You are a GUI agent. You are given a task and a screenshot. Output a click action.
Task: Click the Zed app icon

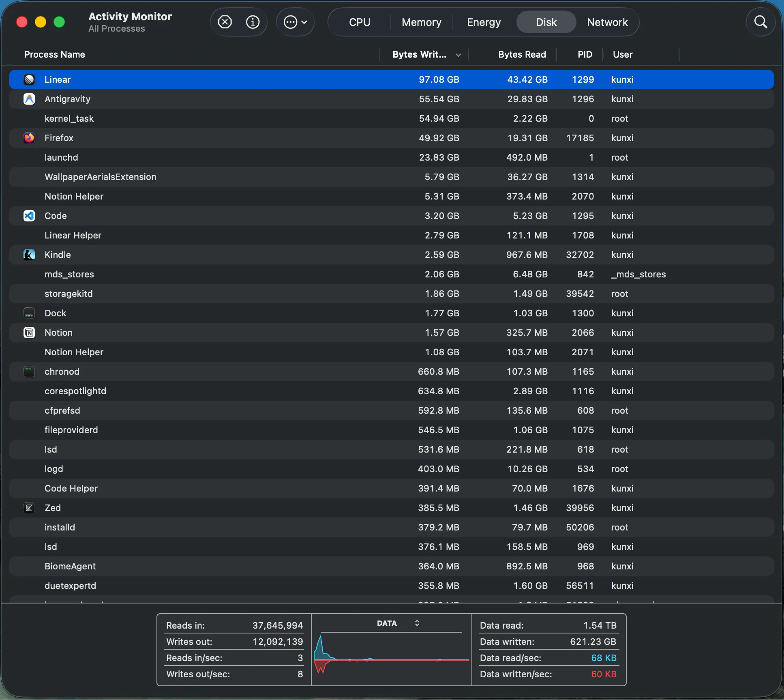click(29, 508)
